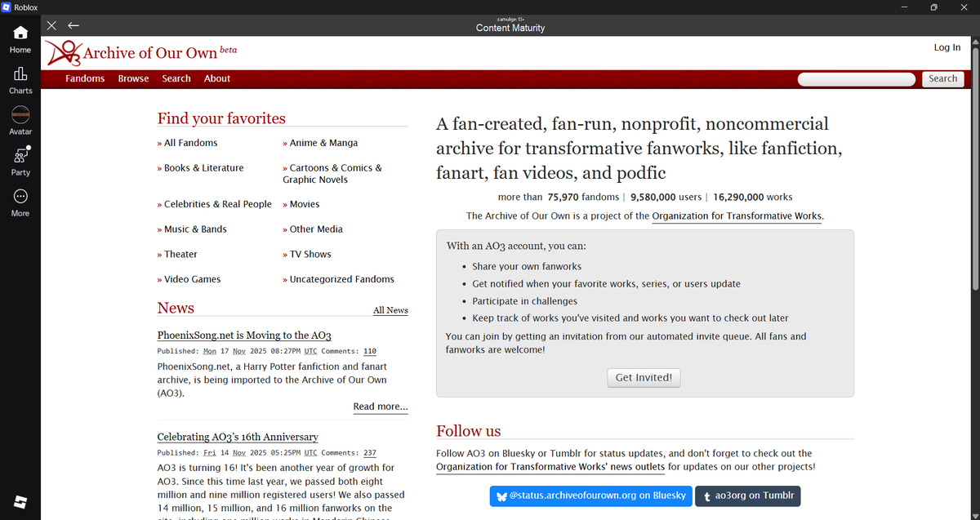Click the Roblox app icon in title bar
The image size is (980, 520).
7,7
